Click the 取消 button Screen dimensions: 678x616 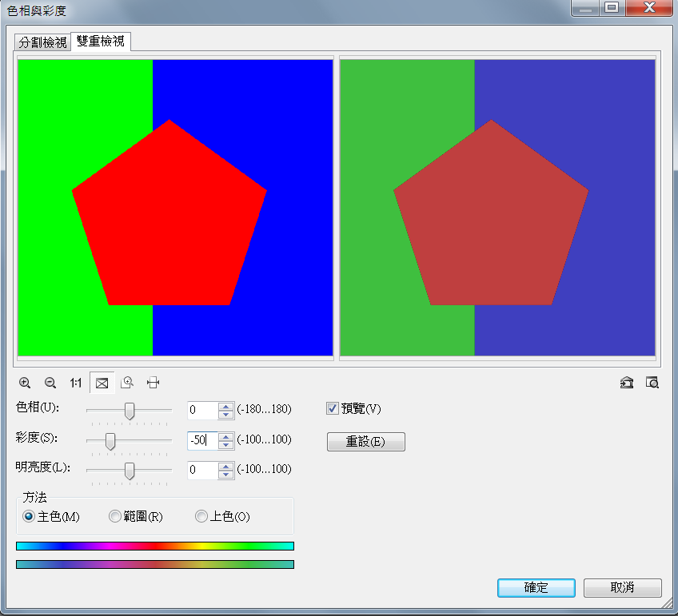(623, 588)
